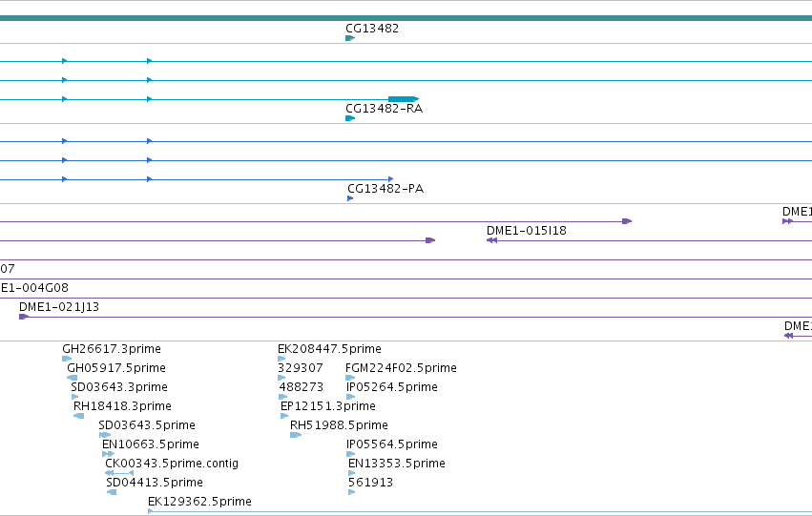
Task: Select the FGM224F02.5prime arrow glyph
Action: pyautogui.click(x=350, y=378)
